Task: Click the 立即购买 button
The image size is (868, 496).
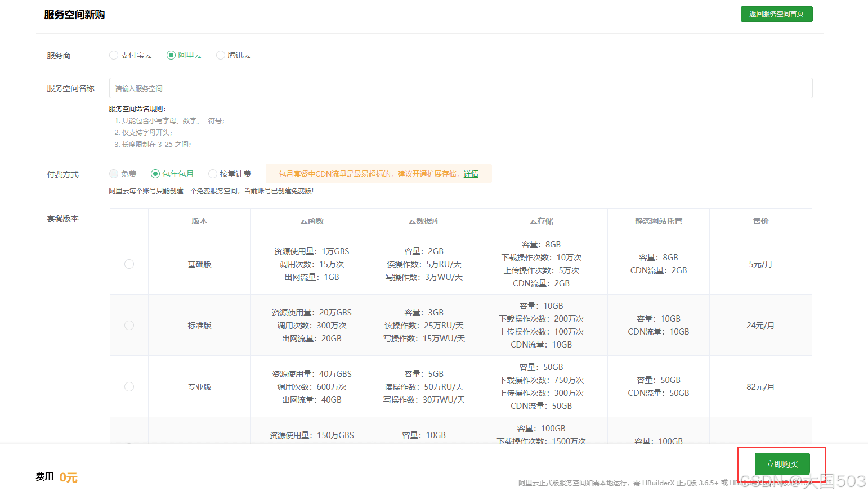Action: [x=782, y=464]
